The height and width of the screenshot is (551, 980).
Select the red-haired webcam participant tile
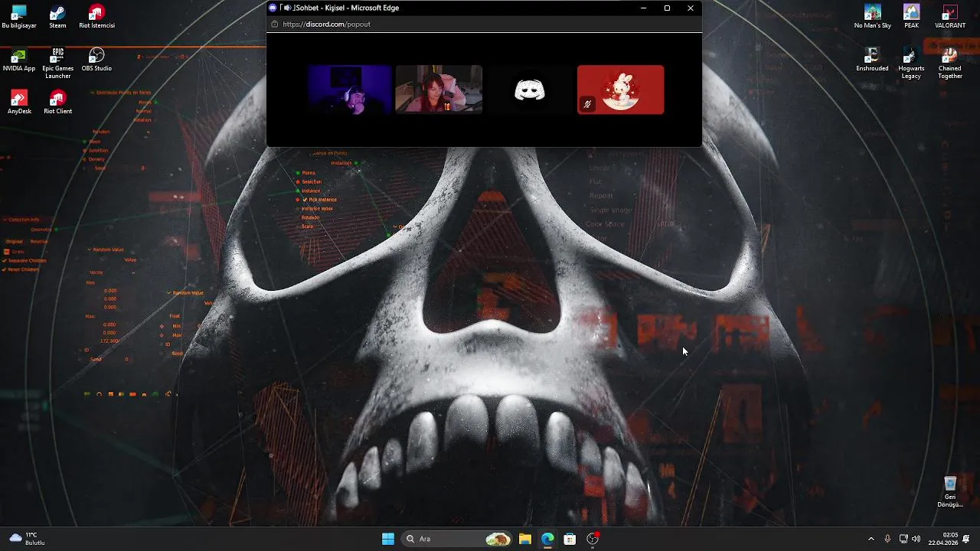[439, 90]
